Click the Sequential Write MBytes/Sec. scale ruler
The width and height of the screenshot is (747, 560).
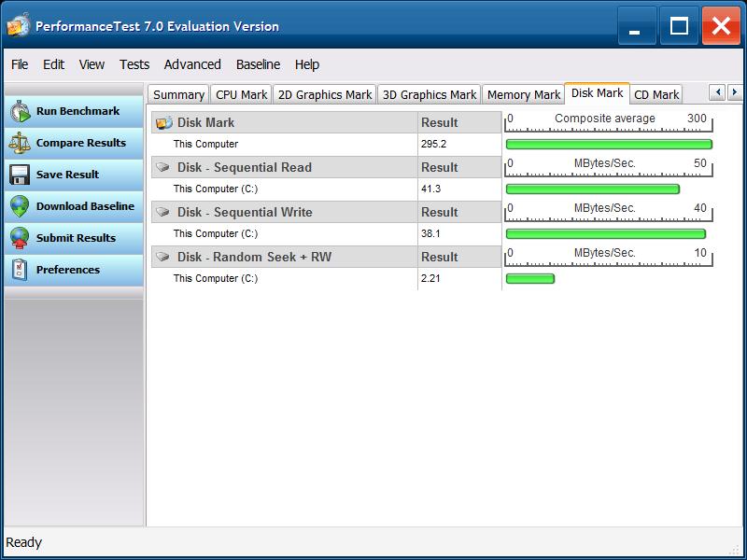[x=609, y=212]
